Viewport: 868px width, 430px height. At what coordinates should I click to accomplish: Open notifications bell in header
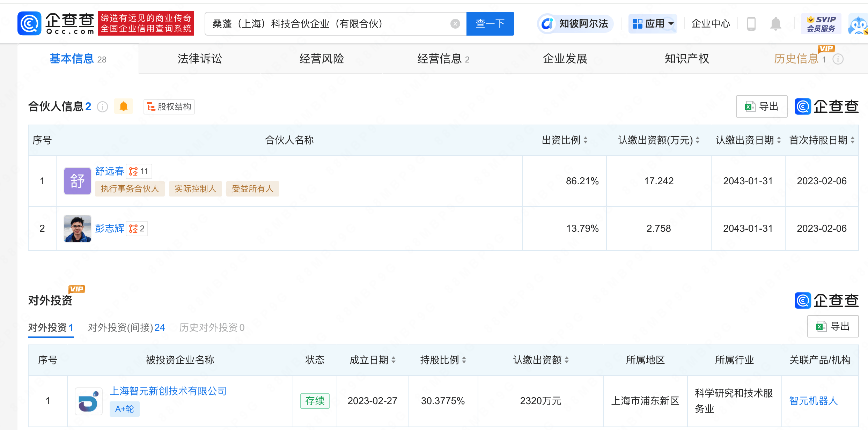pos(775,24)
